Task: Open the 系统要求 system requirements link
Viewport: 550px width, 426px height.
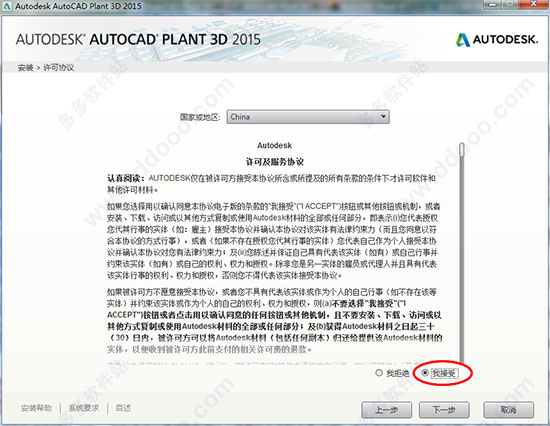Action: [x=83, y=408]
